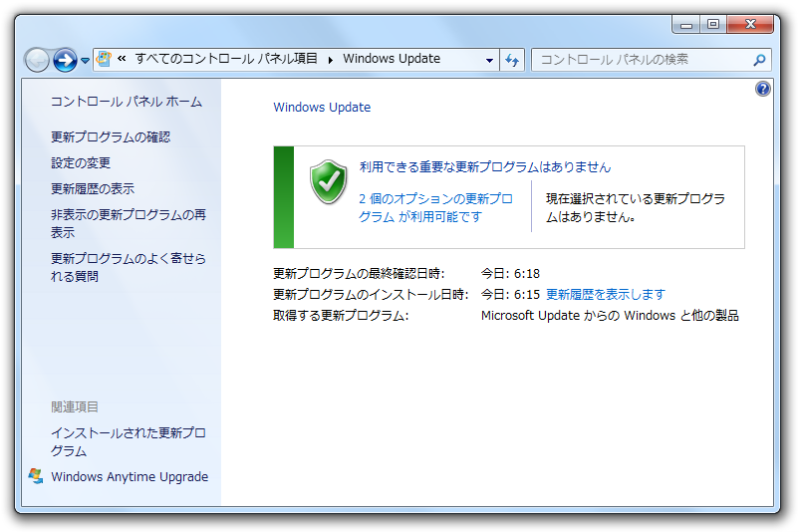Click the Control Panel search input field
The height and width of the screenshot is (532, 799).
point(640,60)
